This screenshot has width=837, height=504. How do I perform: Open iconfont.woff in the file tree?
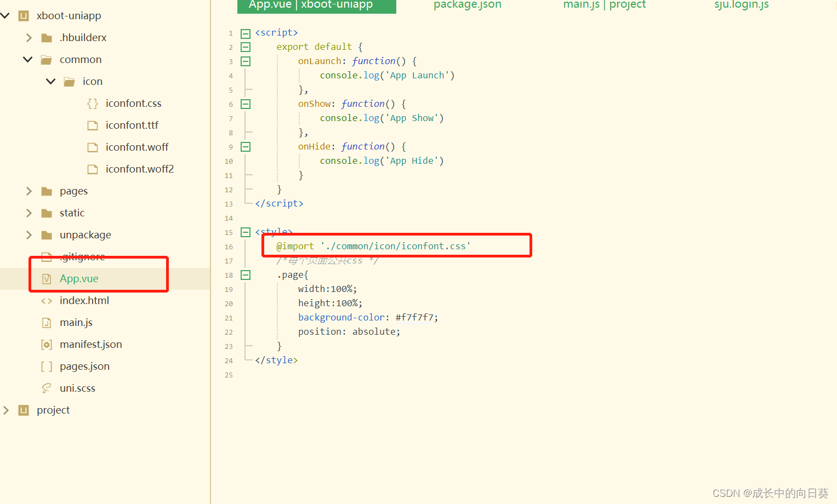click(137, 147)
